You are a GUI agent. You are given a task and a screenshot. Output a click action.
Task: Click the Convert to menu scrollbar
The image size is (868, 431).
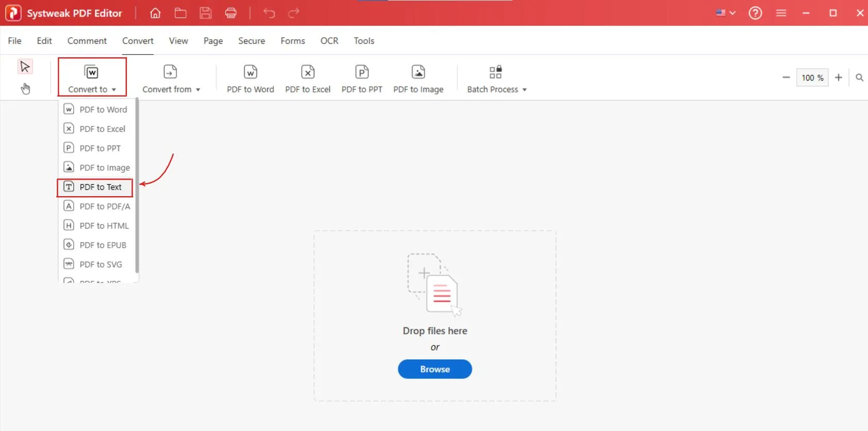[x=137, y=186]
